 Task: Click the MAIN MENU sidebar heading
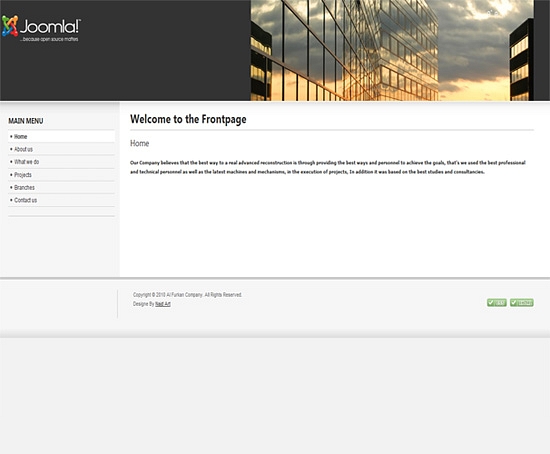point(26,121)
